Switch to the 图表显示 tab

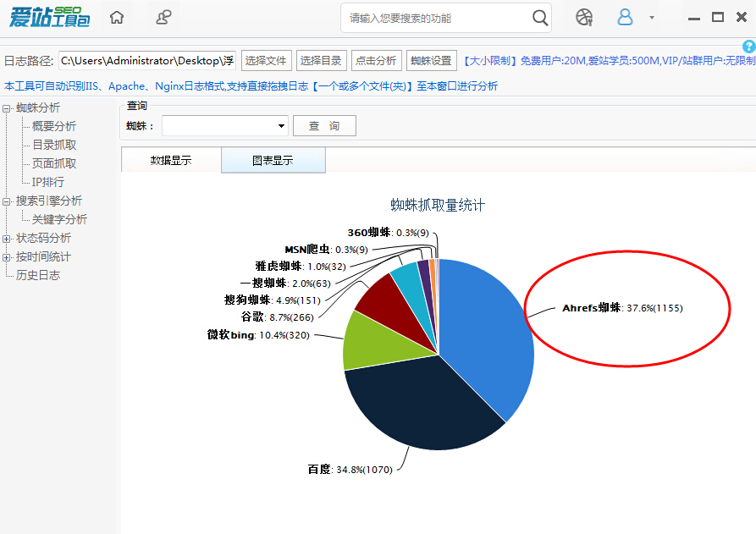(x=273, y=161)
